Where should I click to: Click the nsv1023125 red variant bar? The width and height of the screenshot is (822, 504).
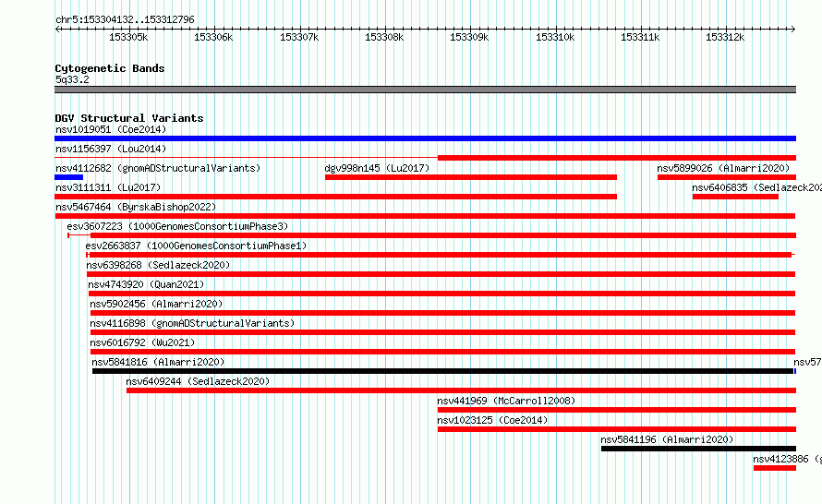617,429
